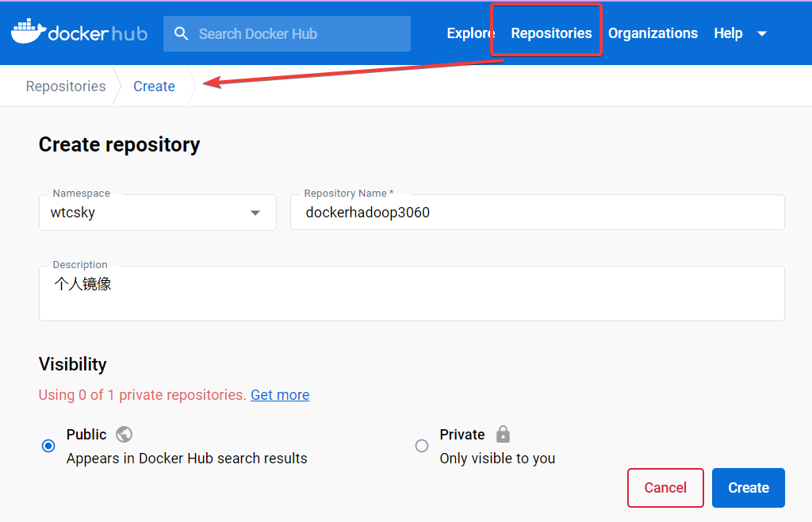
Task: Expand the account dropdown arrow beside Help
Action: 762,33
